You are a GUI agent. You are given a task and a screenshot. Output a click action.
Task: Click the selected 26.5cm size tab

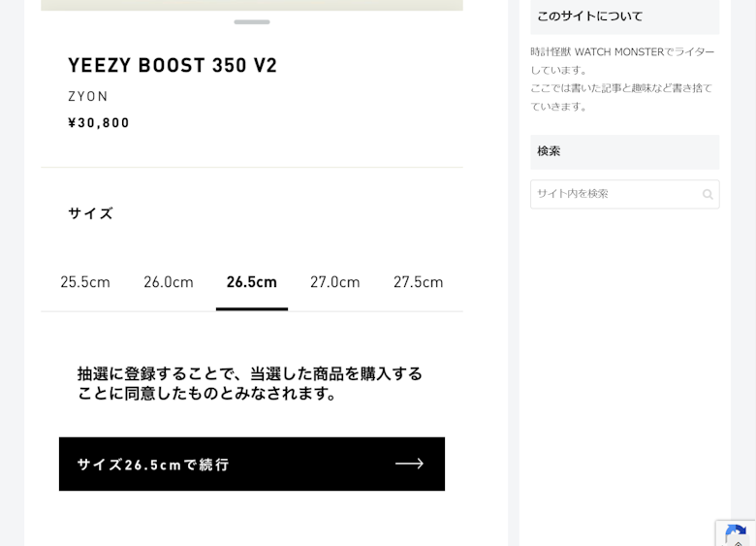[x=252, y=281]
